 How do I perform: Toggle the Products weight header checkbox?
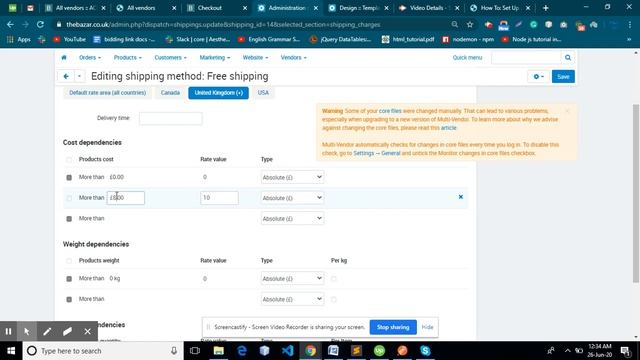69,261
